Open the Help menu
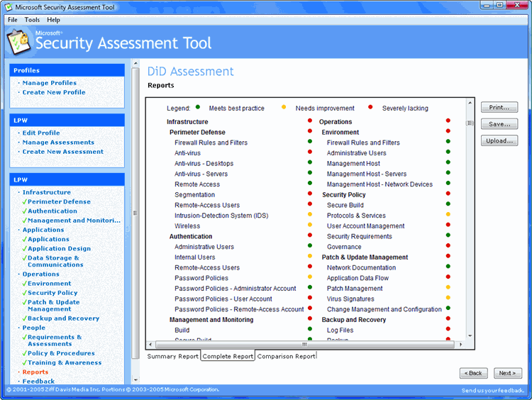This screenshot has height=400, width=532. coord(53,20)
